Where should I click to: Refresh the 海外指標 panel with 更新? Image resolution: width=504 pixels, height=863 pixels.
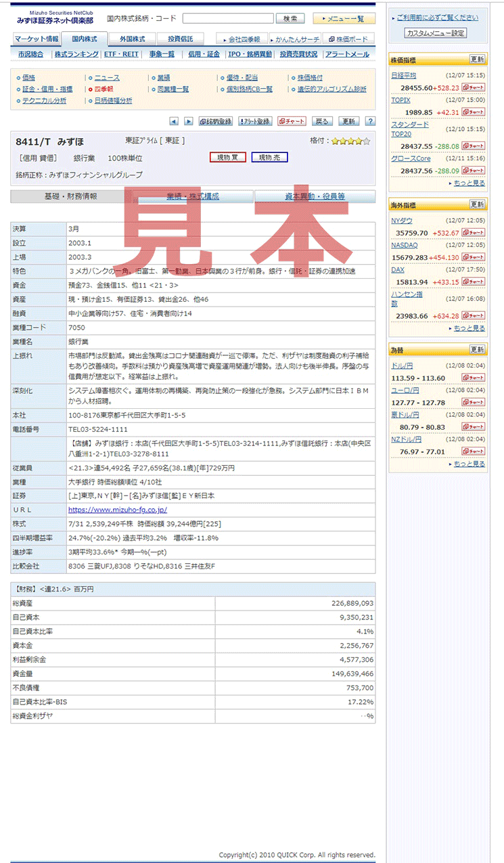[478, 204]
